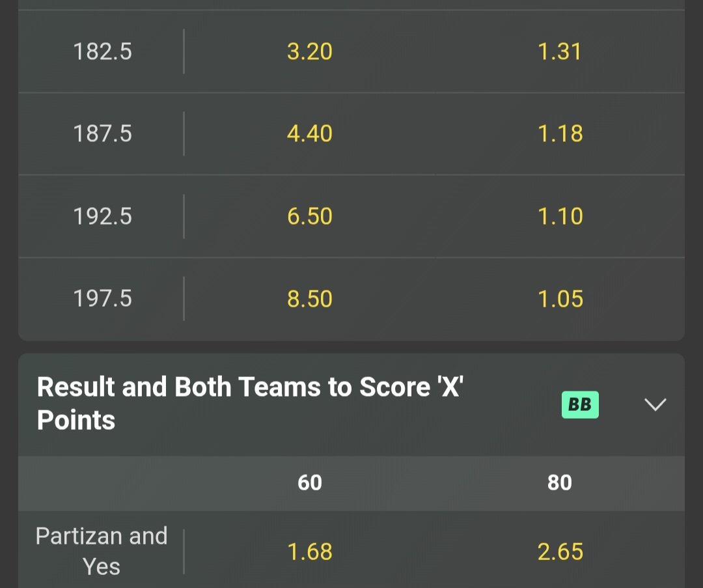Select Partizan and Yes at 2.65
The width and height of the screenshot is (703, 588).
[560, 552]
